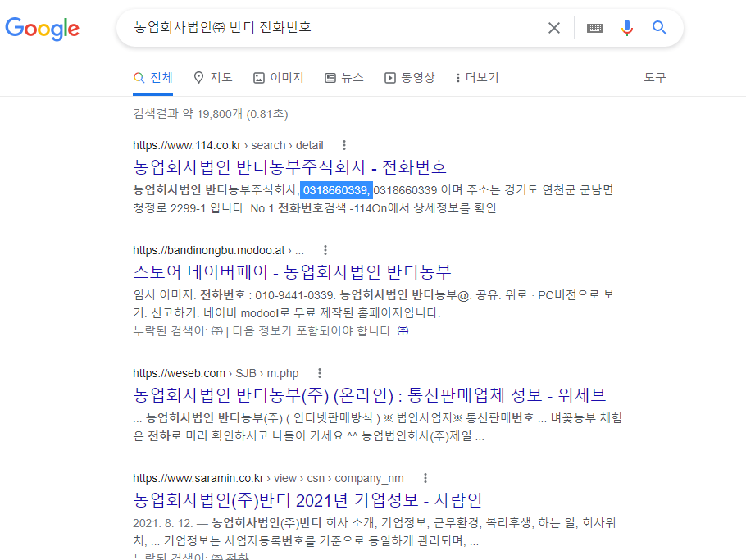Switch to the 지도 tab
746x560 pixels.
point(213,78)
